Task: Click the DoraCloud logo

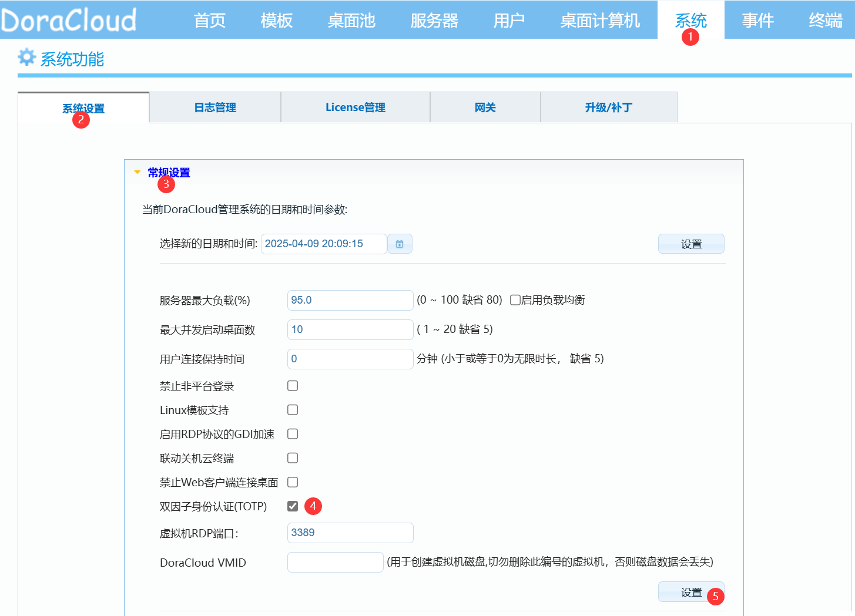Action: coord(68,20)
